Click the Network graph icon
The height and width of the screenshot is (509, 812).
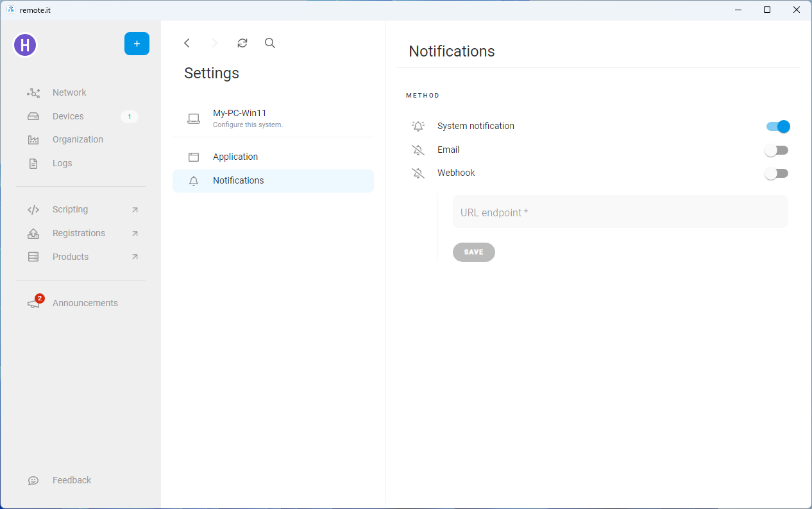[33, 93]
